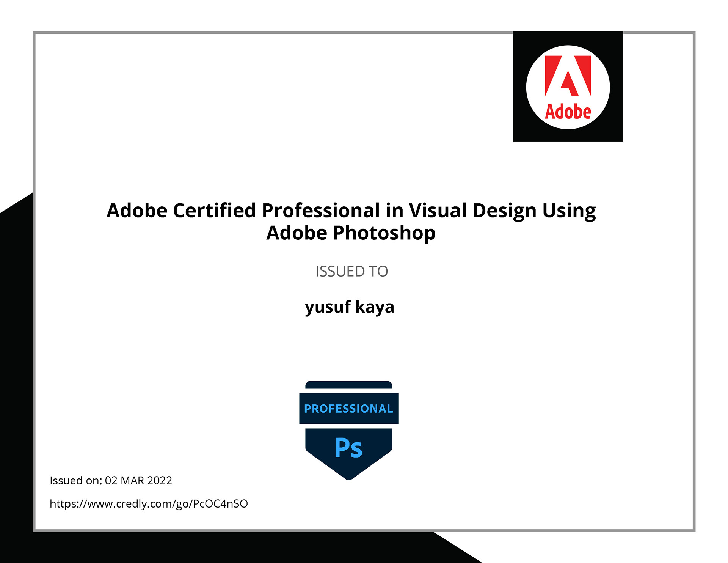
Task: Click the 'ISSUED TO' label
Action: coord(351,271)
